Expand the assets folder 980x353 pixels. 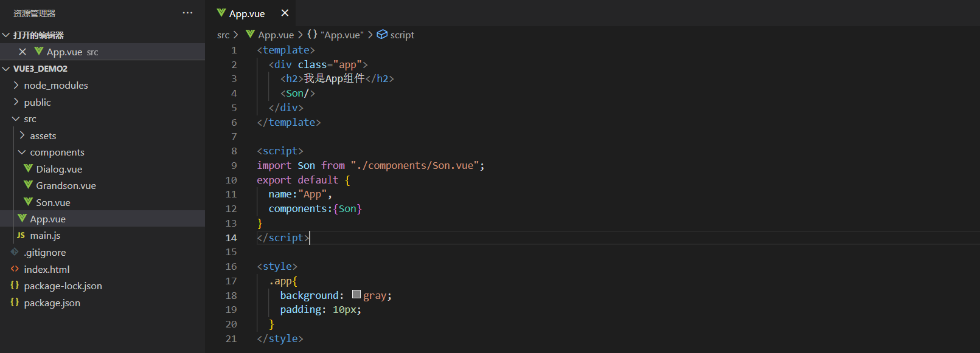[x=23, y=135]
